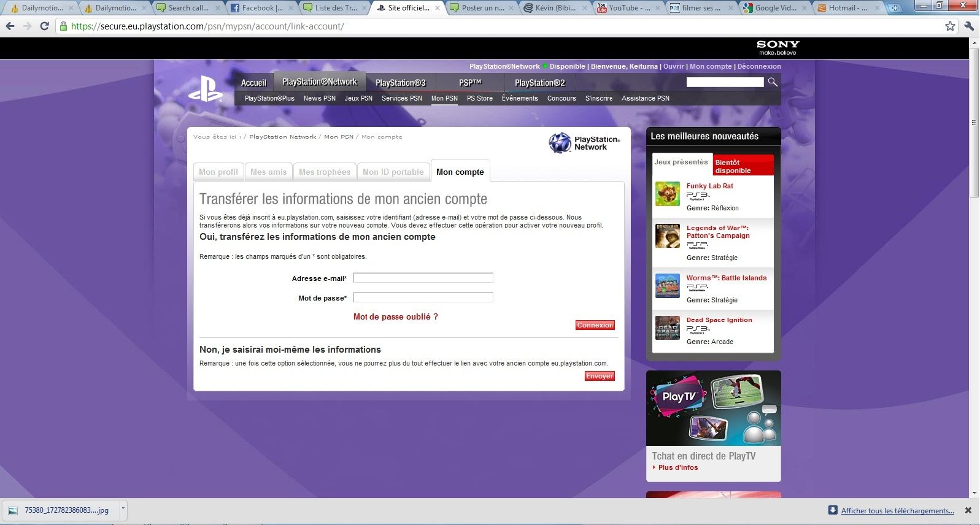Close the downloads bar
This screenshot has width=980, height=525.
click(968, 510)
